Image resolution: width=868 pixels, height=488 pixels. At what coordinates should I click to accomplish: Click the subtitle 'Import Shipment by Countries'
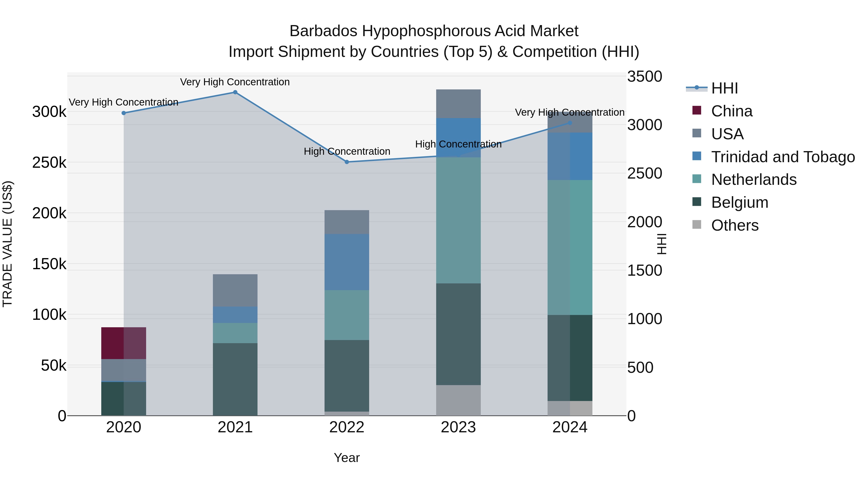click(x=334, y=52)
